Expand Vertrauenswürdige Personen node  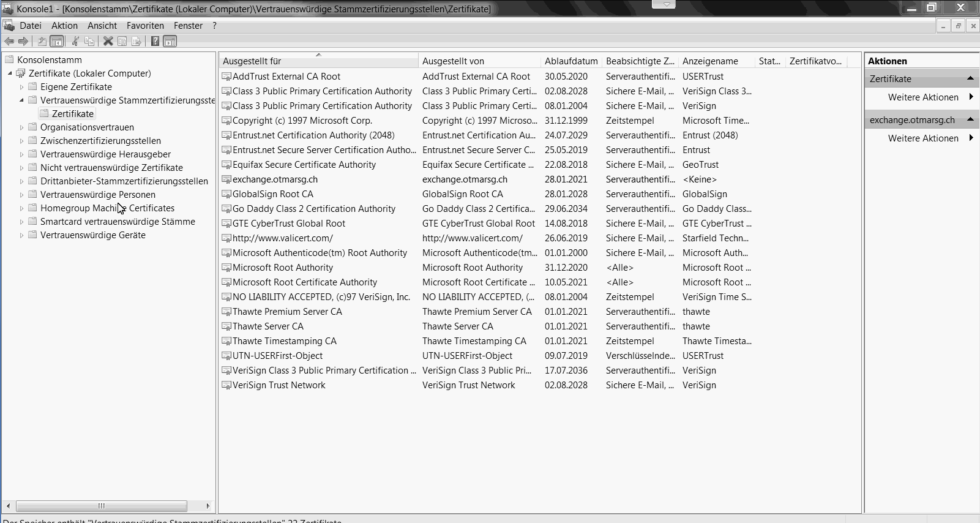[x=21, y=195]
